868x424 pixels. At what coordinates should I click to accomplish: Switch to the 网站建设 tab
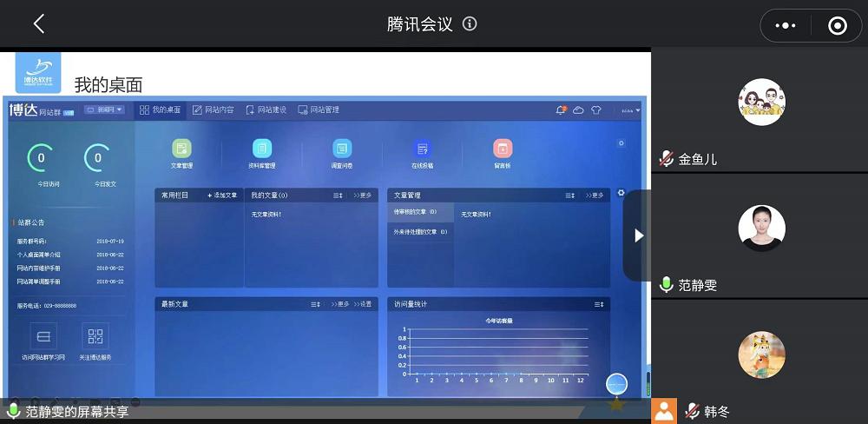coord(266,110)
